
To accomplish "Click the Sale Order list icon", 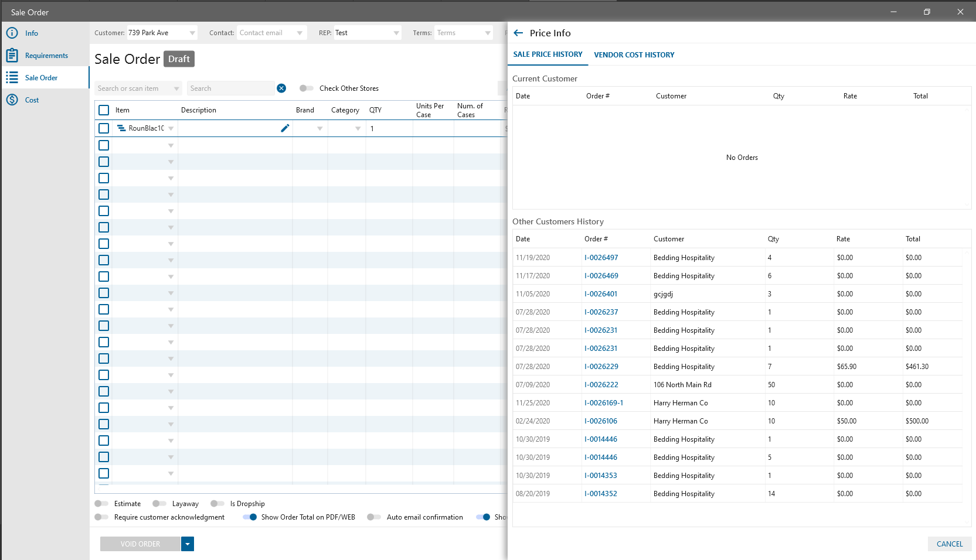I will 12,78.
